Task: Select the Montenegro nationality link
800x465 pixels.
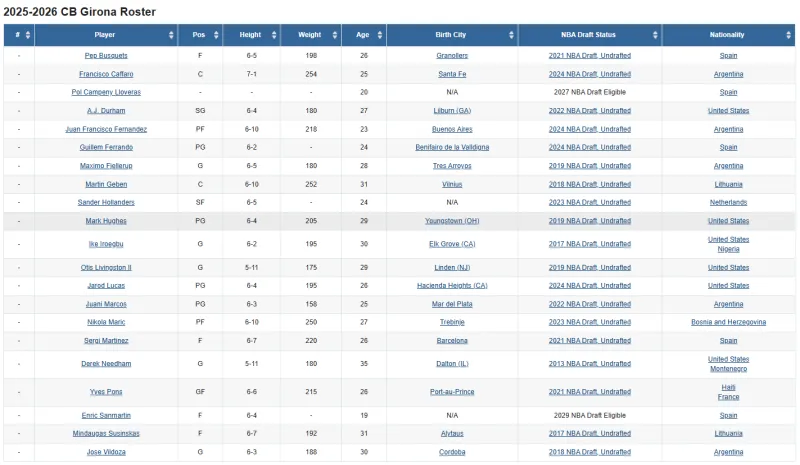Action: click(x=728, y=369)
